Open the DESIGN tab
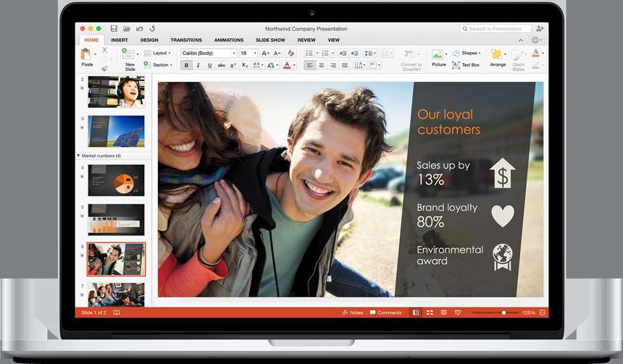The width and height of the screenshot is (623, 364). tap(149, 40)
